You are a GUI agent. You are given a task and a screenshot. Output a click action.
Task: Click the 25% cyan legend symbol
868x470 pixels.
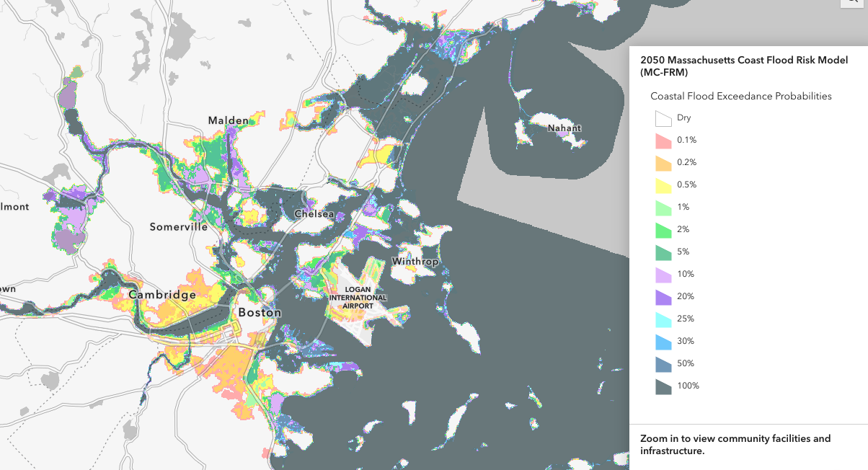click(662, 319)
